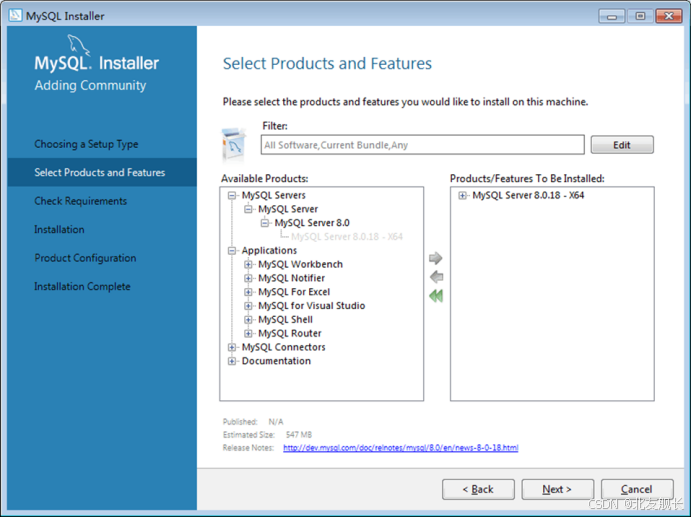Click the remove product left arrow icon
Image resolution: width=692 pixels, height=518 pixels.
point(436,277)
